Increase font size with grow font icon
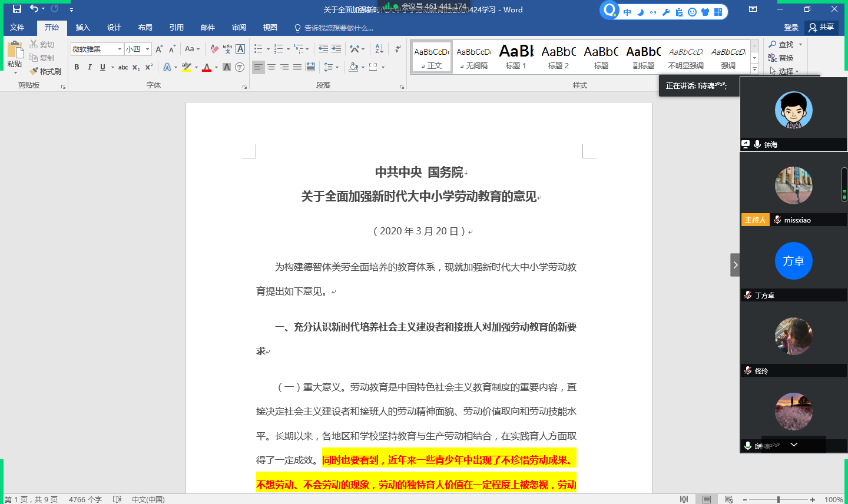 [x=159, y=49]
